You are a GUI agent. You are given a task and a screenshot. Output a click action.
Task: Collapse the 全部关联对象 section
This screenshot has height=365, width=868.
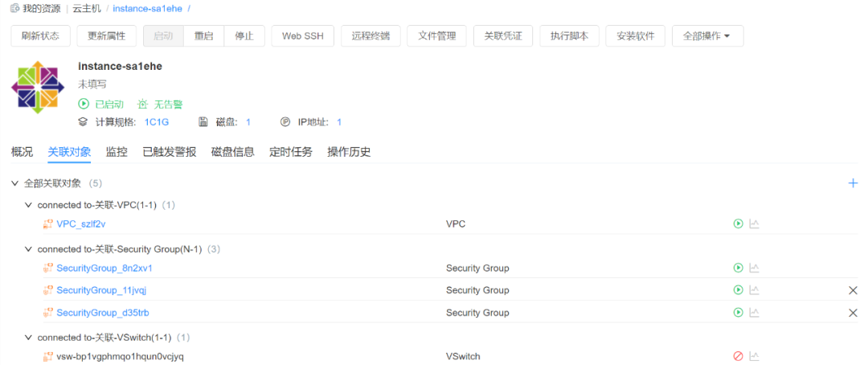point(15,182)
